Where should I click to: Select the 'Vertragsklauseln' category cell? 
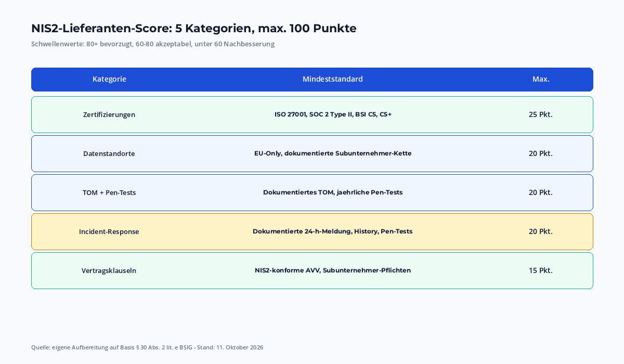(109, 270)
